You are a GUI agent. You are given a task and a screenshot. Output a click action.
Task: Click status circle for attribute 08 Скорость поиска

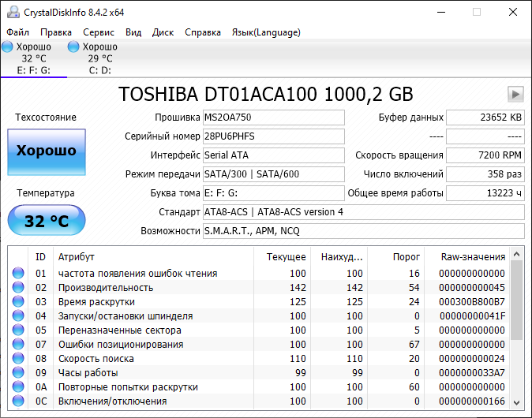tap(18, 359)
